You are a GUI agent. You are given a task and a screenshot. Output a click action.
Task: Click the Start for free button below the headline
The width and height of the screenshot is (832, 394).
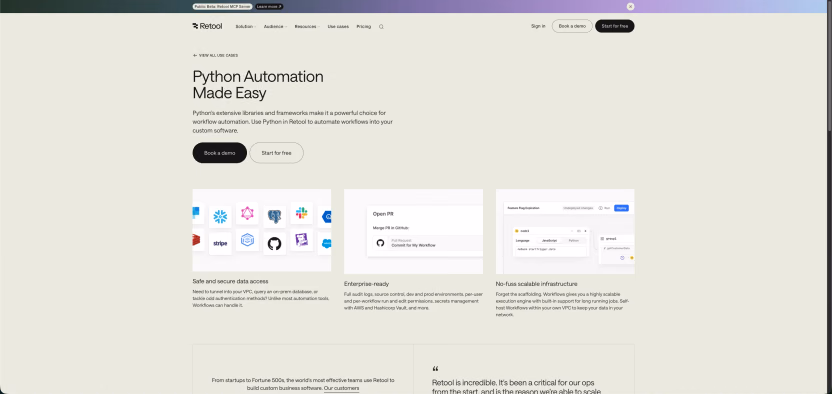276,153
